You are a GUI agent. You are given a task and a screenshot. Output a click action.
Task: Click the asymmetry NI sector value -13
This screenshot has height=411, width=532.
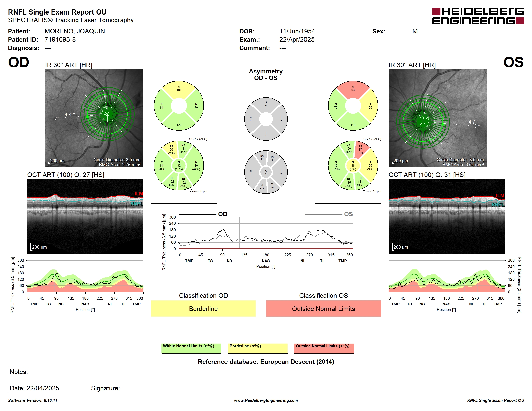coord(262,188)
